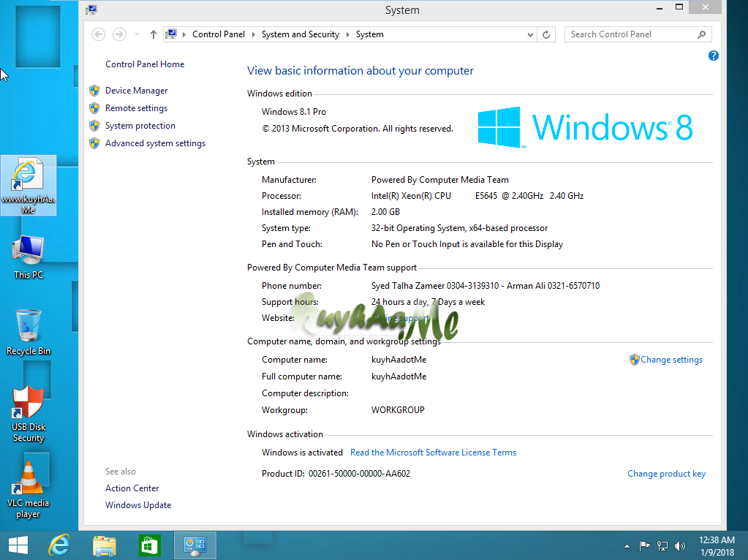Select the System and Security breadcrumb

tap(300, 34)
